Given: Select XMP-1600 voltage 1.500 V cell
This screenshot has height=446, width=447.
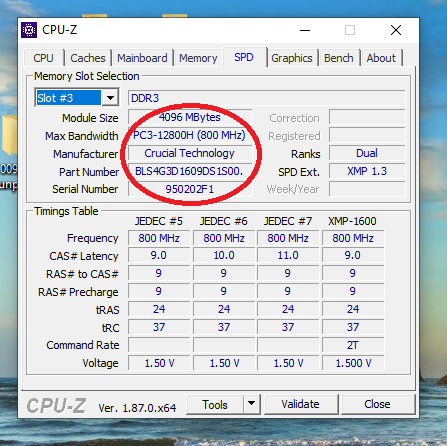Looking at the screenshot, I should click(353, 363).
